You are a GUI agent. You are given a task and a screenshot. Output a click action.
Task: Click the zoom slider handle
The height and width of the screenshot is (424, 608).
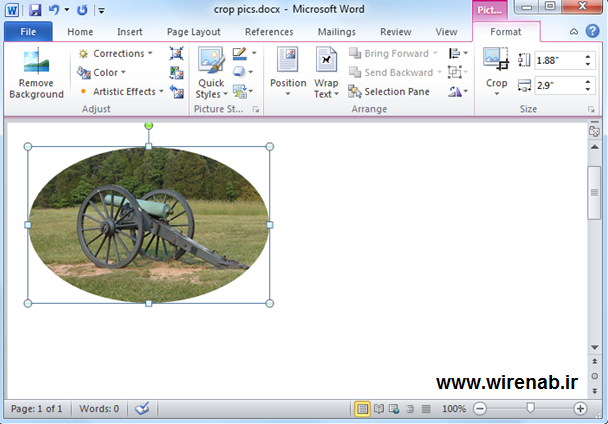click(x=530, y=409)
